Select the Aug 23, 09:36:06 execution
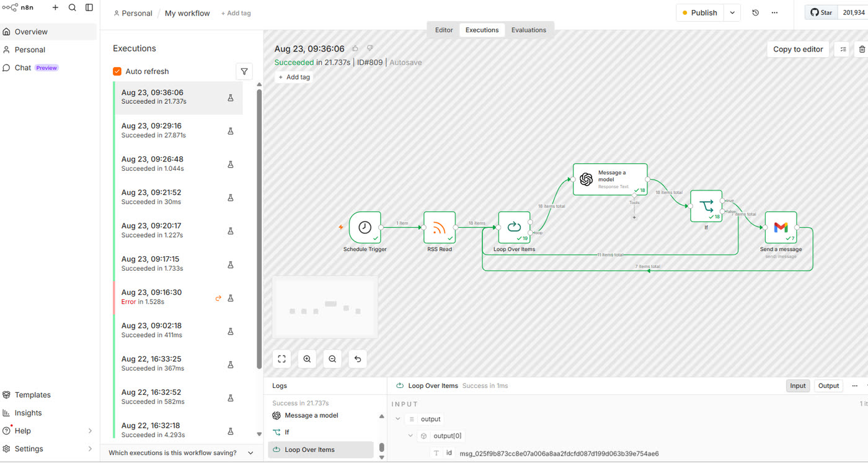This screenshot has height=463, width=868. coord(178,97)
